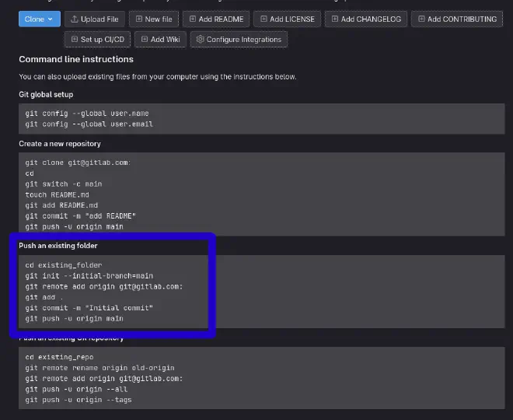Click the 'cd existing_repo' line

(x=59, y=357)
